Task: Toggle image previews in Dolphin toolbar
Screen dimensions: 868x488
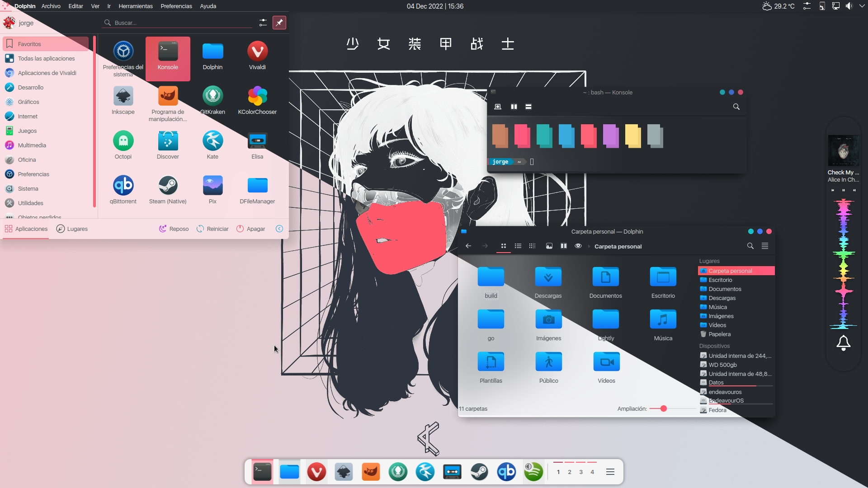Action: pyautogui.click(x=549, y=246)
